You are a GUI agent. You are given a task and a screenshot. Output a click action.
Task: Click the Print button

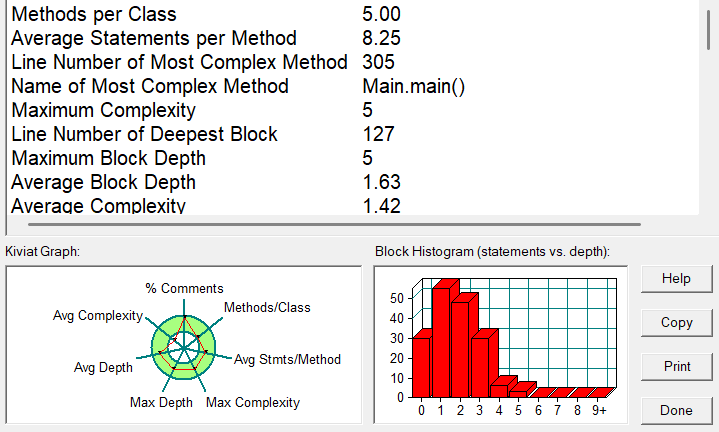[x=676, y=366]
